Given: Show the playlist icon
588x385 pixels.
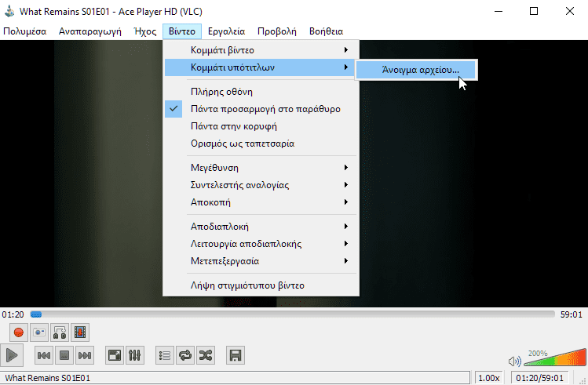Looking at the screenshot, I should (x=165, y=355).
